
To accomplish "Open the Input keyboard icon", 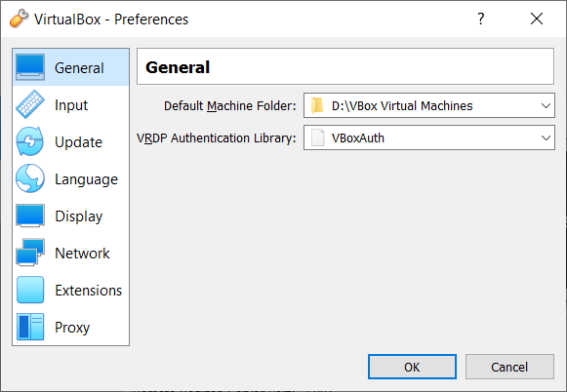I will (x=30, y=104).
